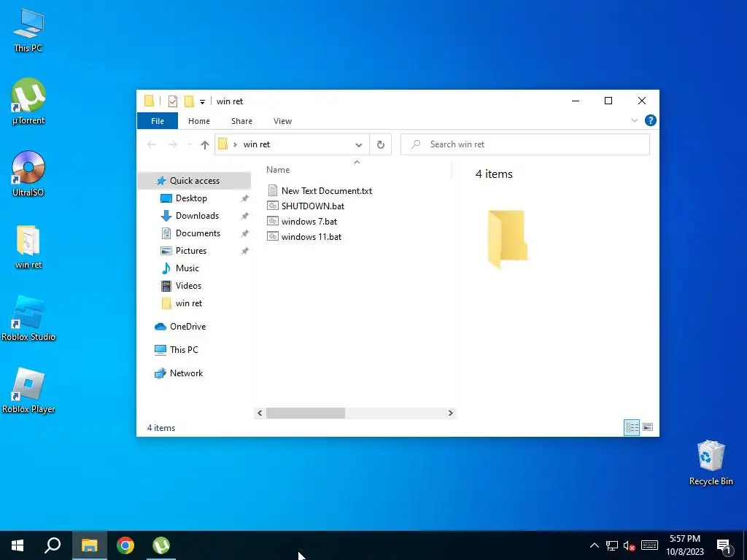This screenshot has width=747, height=560.
Task: Select OneDrive in navigation pane
Action: (187, 327)
